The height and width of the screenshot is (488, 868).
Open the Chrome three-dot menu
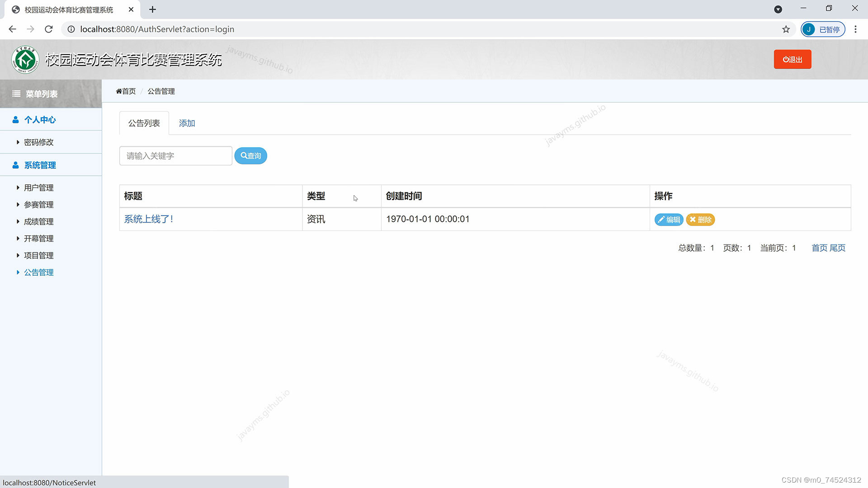(x=855, y=29)
